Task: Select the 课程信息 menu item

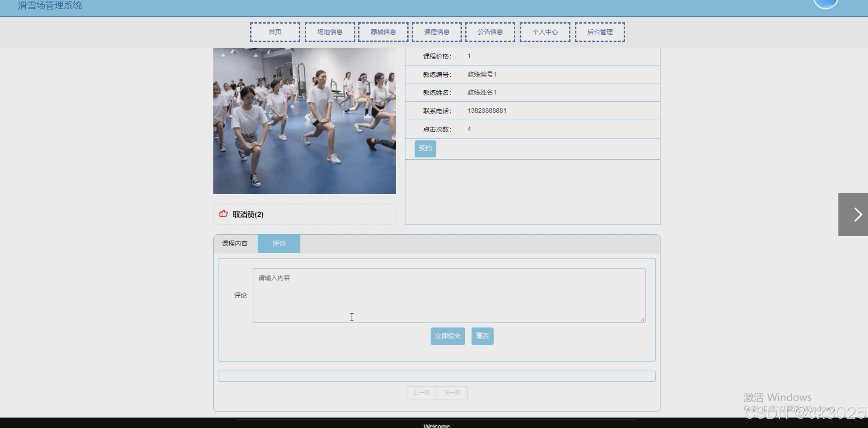Action: click(x=436, y=32)
